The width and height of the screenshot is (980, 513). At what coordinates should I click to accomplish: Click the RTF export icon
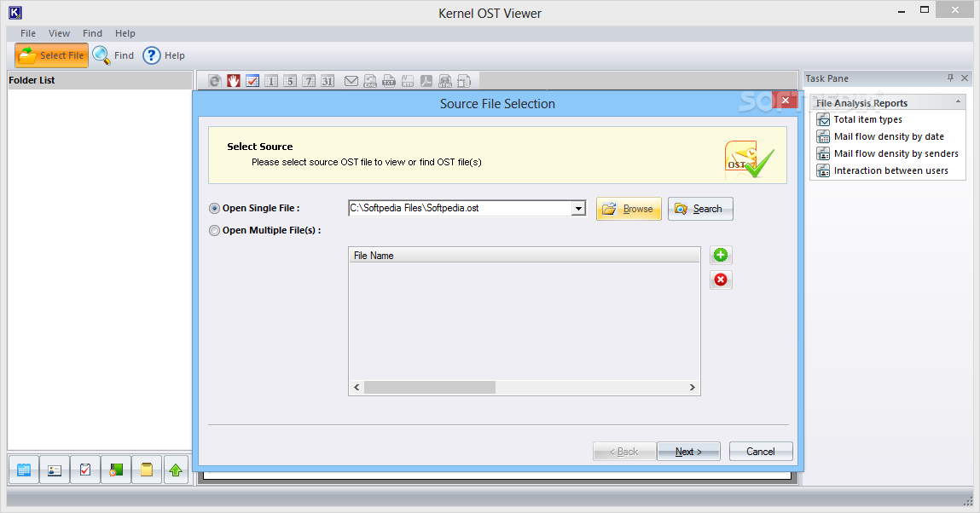[x=408, y=80]
